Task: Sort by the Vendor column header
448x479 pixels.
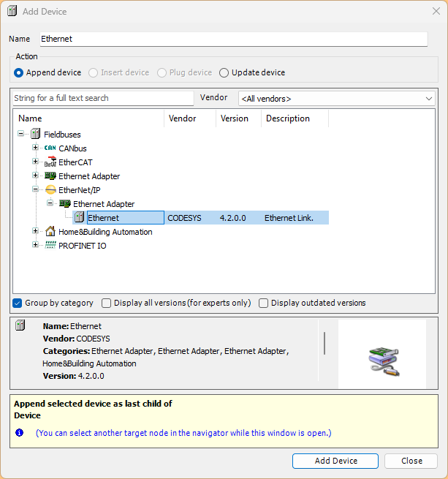Action: click(x=190, y=118)
